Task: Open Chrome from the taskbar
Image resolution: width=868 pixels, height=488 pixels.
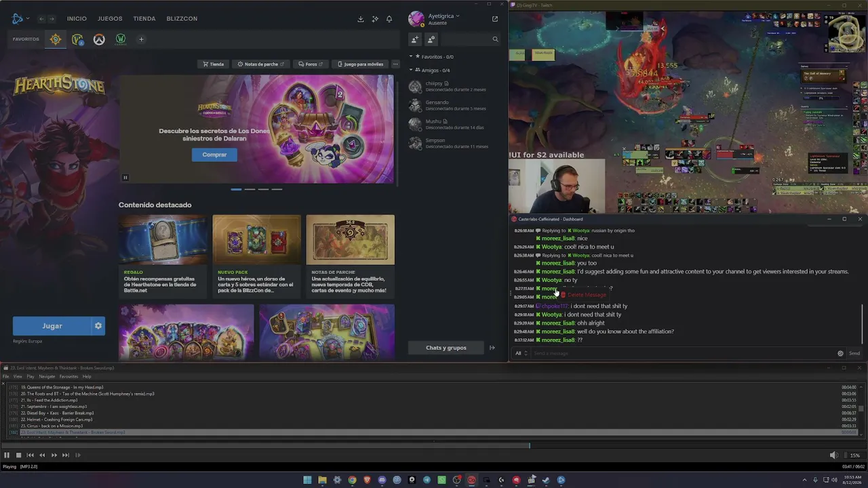Action: [x=352, y=480]
